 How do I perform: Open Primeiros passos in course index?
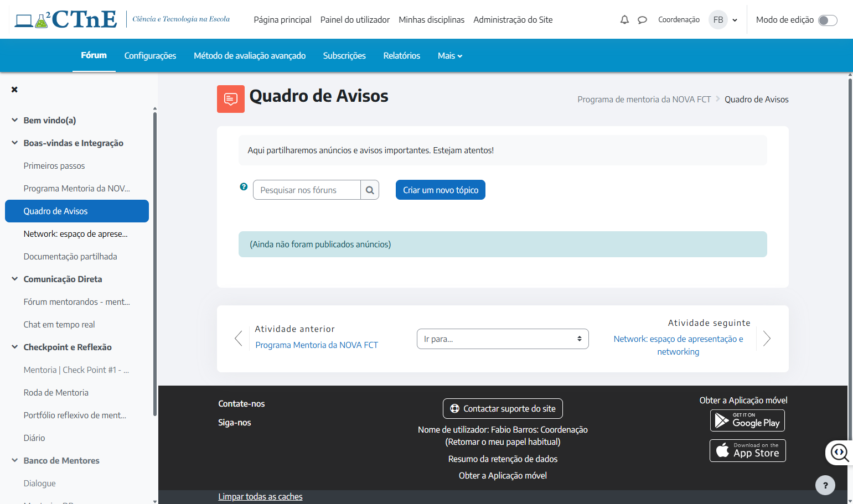pos(54,166)
